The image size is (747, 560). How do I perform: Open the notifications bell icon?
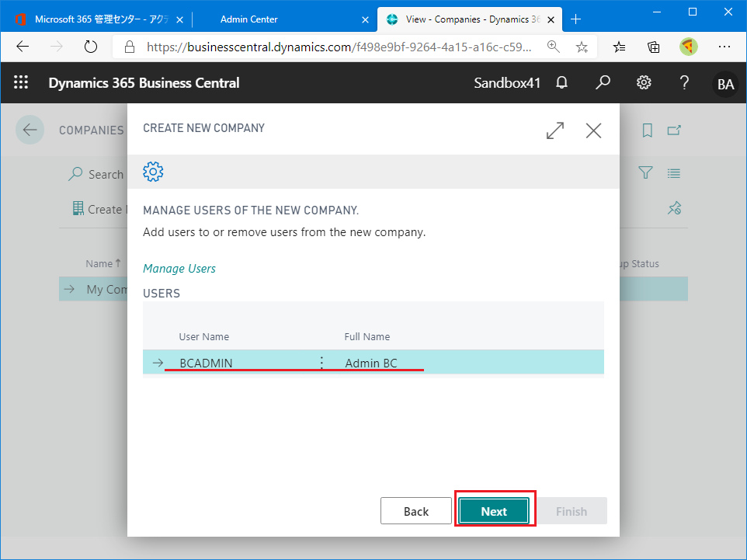[x=561, y=82]
